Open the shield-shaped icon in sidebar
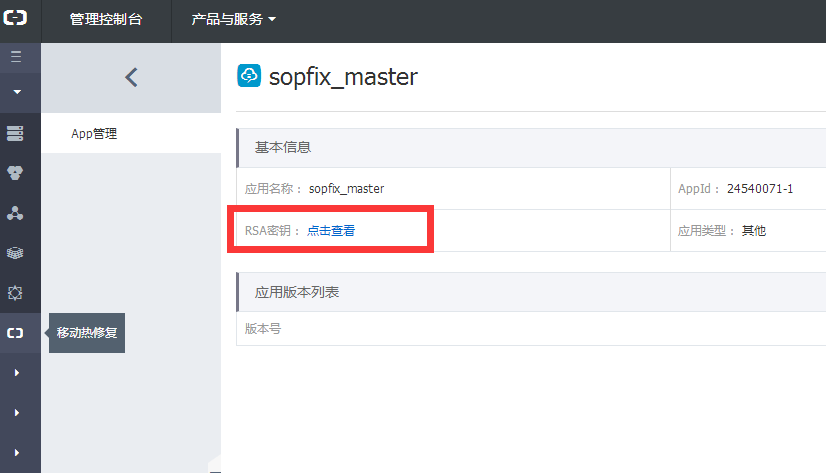Viewport: 826px width, 473px height. 15,173
